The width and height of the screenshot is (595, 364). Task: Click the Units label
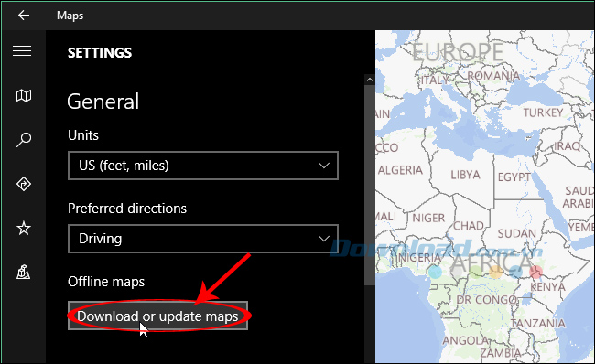83,135
